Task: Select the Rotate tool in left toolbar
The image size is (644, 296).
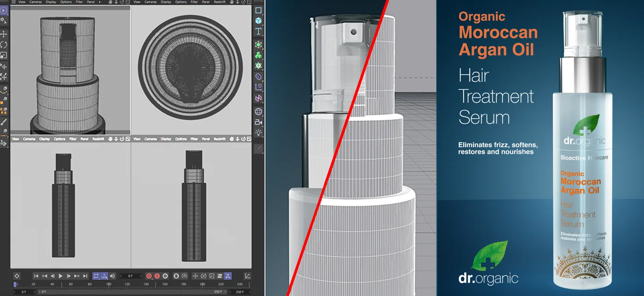Action: pyautogui.click(x=4, y=45)
